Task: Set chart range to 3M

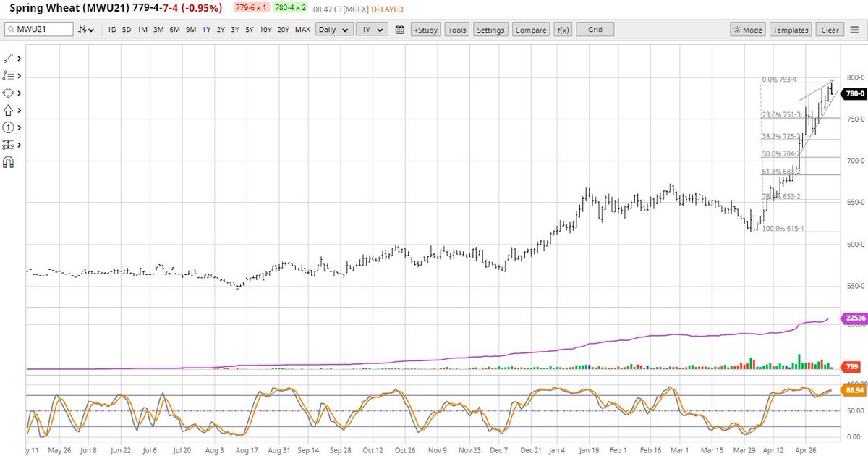Action: (x=158, y=30)
